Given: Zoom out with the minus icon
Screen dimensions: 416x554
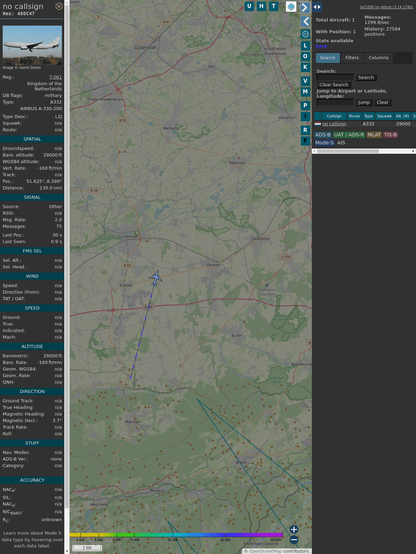Looking at the screenshot, I should pos(294,540).
